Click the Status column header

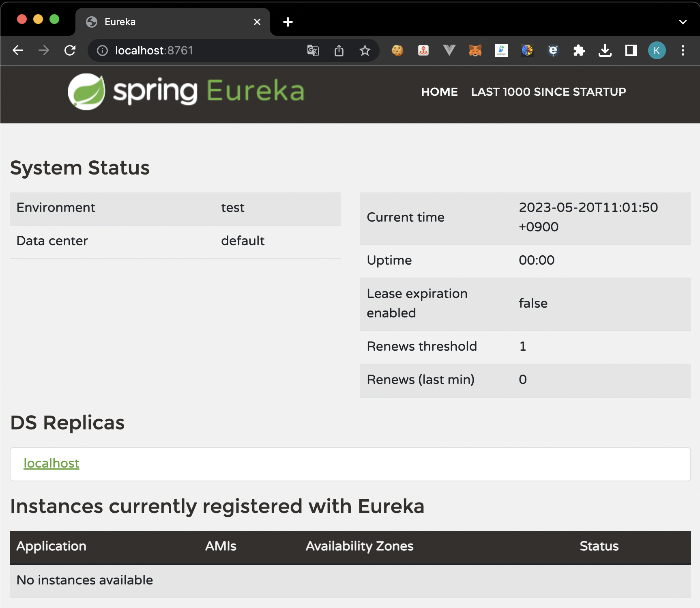pyautogui.click(x=599, y=546)
